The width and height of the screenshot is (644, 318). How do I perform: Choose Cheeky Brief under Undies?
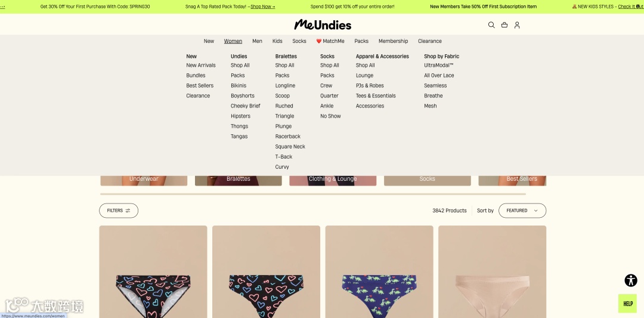pyautogui.click(x=245, y=106)
